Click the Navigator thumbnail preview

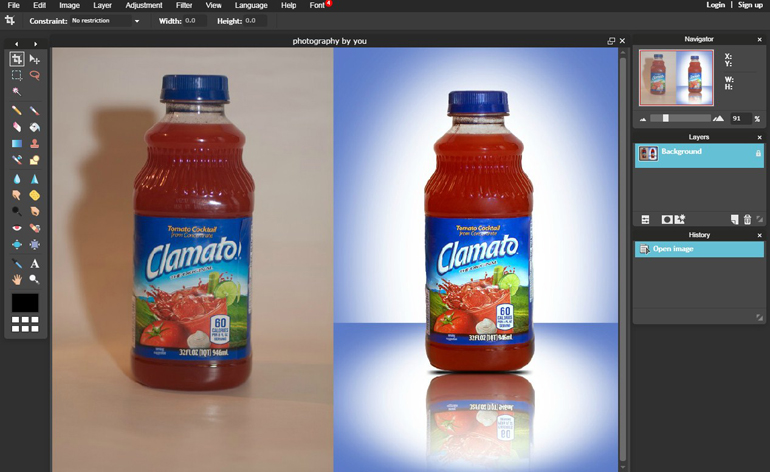[676, 78]
